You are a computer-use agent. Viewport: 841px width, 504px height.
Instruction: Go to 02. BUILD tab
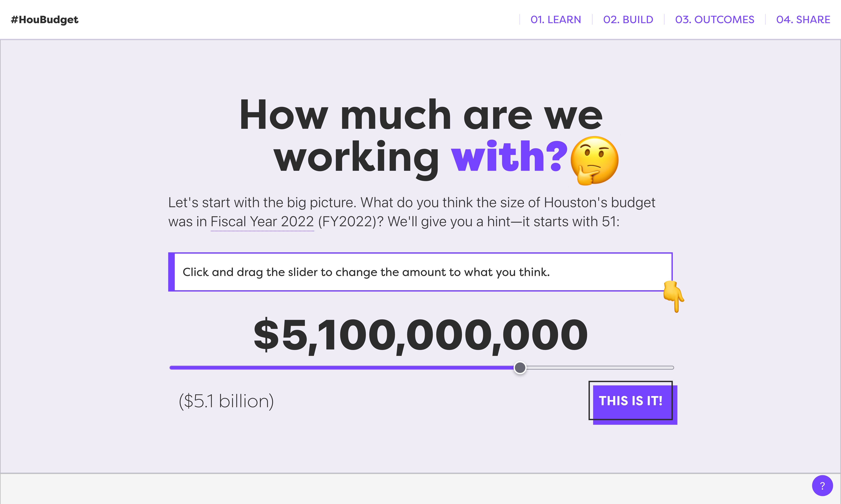[628, 20]
